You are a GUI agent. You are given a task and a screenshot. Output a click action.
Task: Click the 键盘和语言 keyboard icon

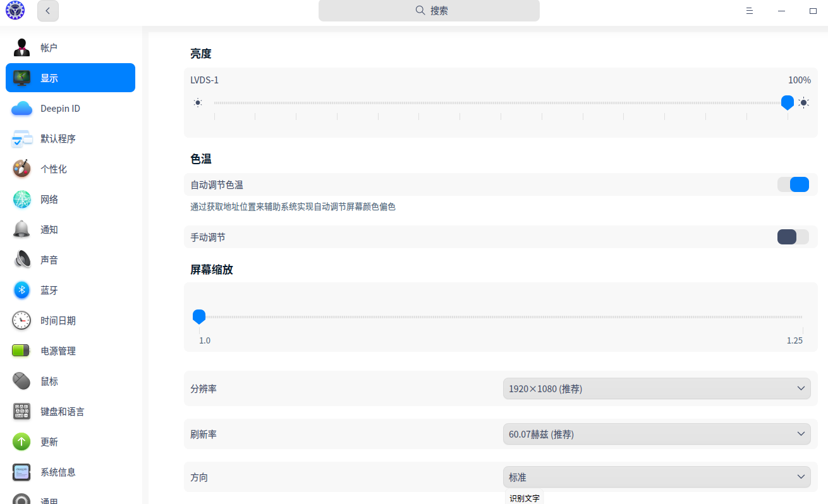pos(21,412)
